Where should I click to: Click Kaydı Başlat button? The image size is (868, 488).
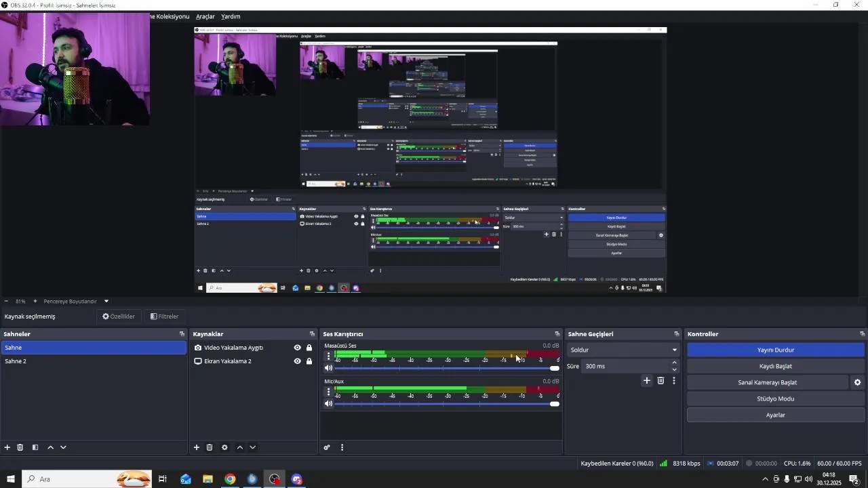click(x=776, y=366)
